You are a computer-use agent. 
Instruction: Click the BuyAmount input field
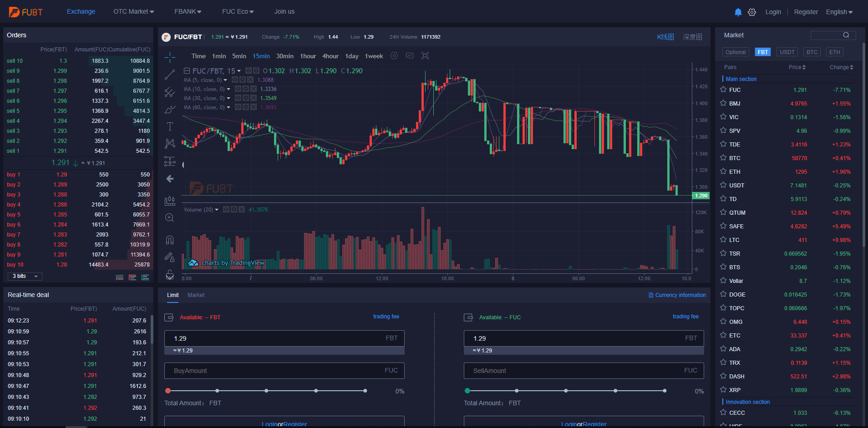pos(284,371)
